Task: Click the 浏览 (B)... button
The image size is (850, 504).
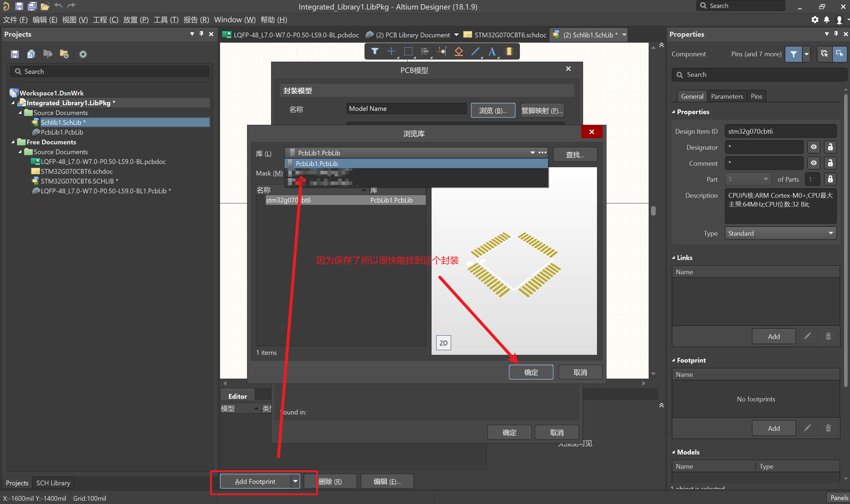Action: [493, 110]
